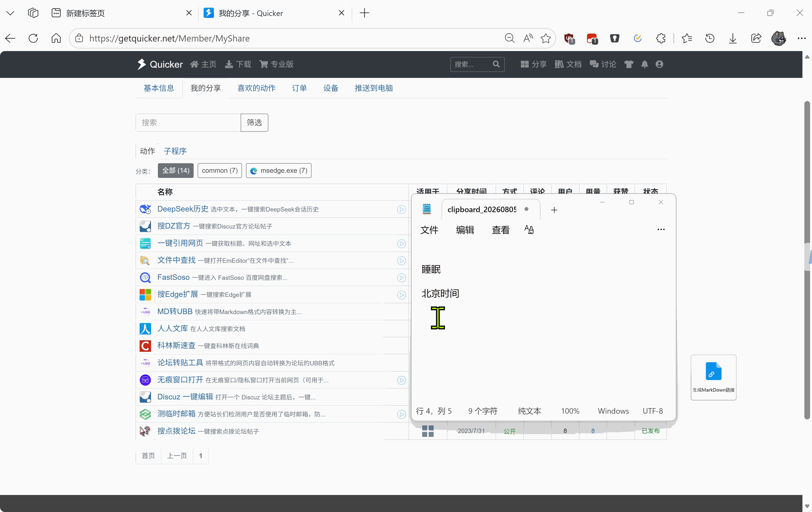Open the Quicker user account icon
Viewport: 812px width, 512px height.
(x=660, y=64)
